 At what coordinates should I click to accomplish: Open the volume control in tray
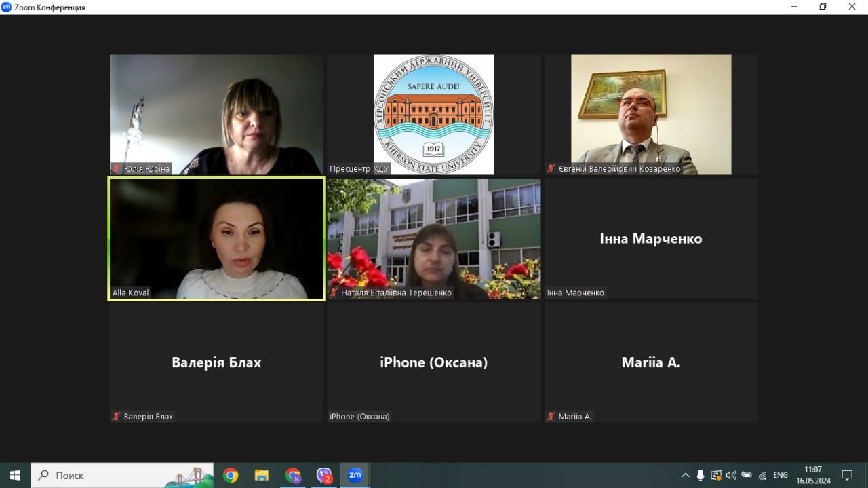pyautogui.click(x=731, y=475)
